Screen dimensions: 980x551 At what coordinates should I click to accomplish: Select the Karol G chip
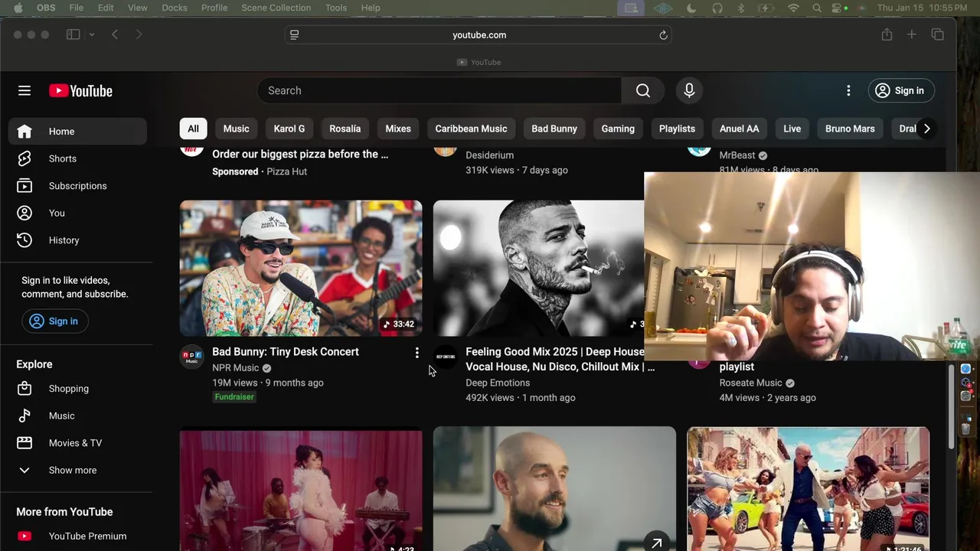[x=289, y=129]
